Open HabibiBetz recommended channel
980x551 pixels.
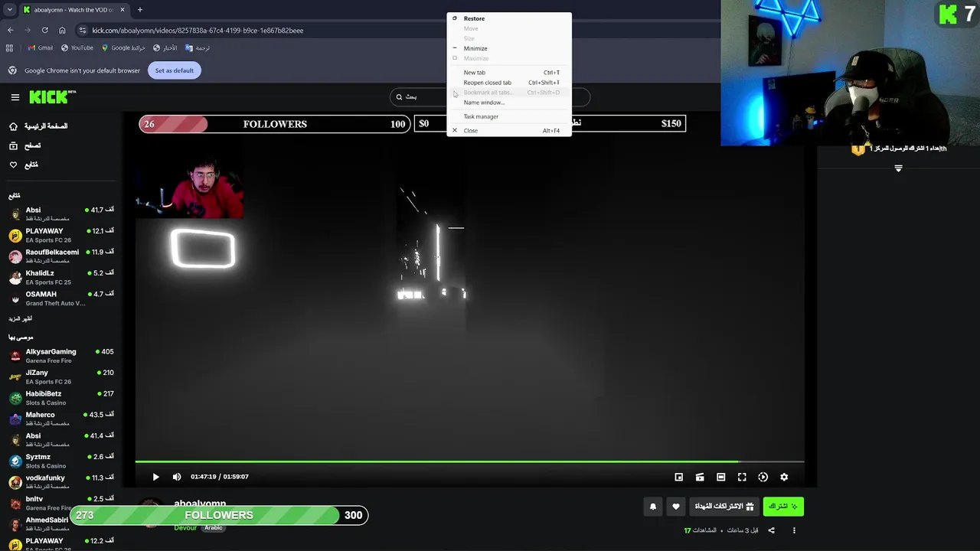(61, 398)
